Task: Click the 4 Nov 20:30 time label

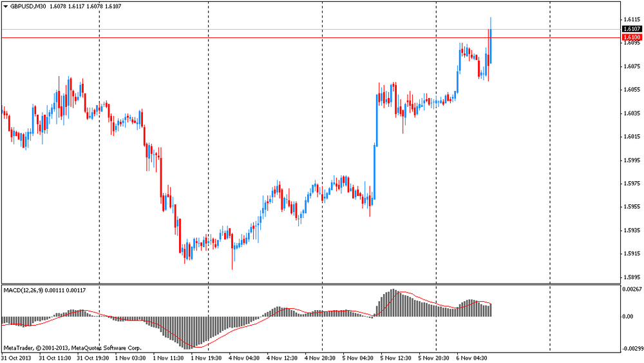Action: coord(322,357)
